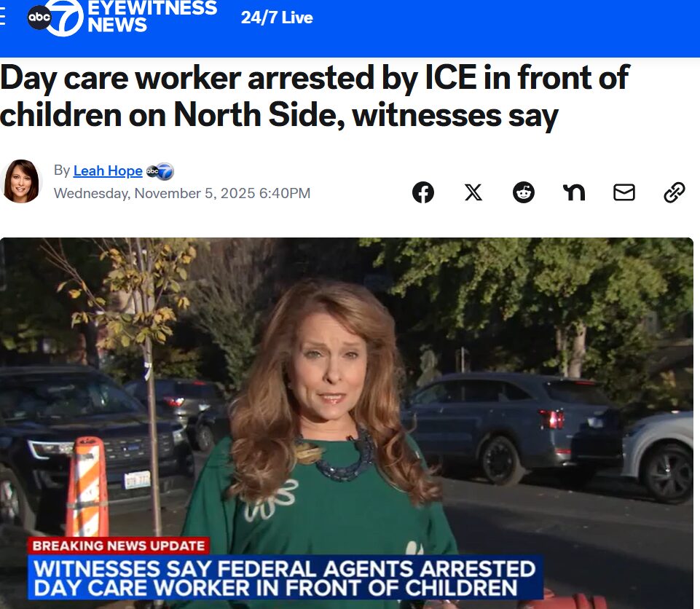Share article via email envelope icon
This screenshot has width=700, height=609.
point(624,192)
